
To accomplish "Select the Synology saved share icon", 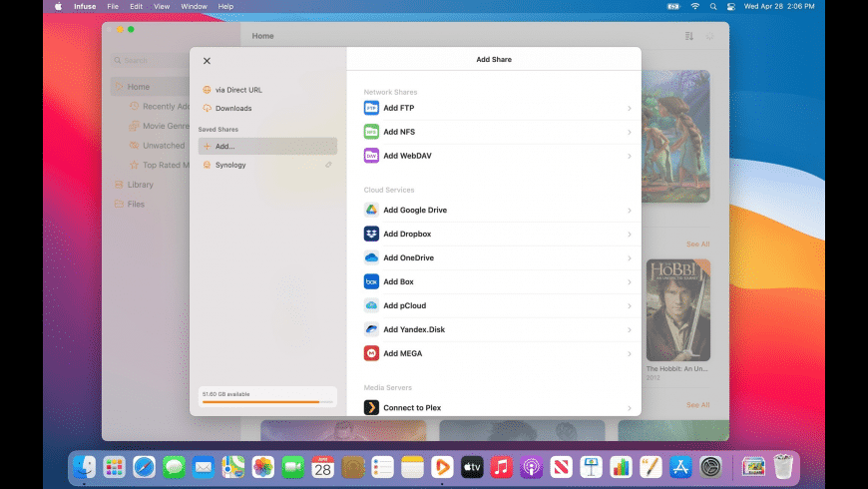I will coord(207,165).
